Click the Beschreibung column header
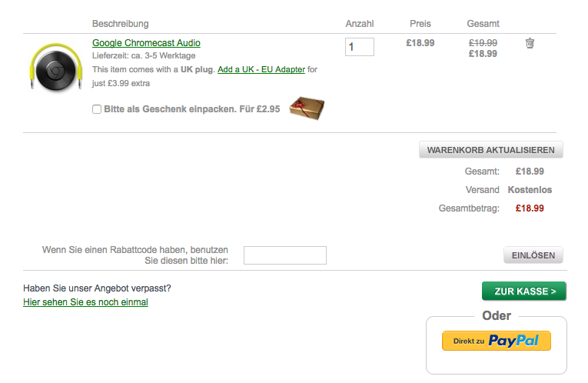The width and height of the screenshot is (588, 383). coord(120,24)
